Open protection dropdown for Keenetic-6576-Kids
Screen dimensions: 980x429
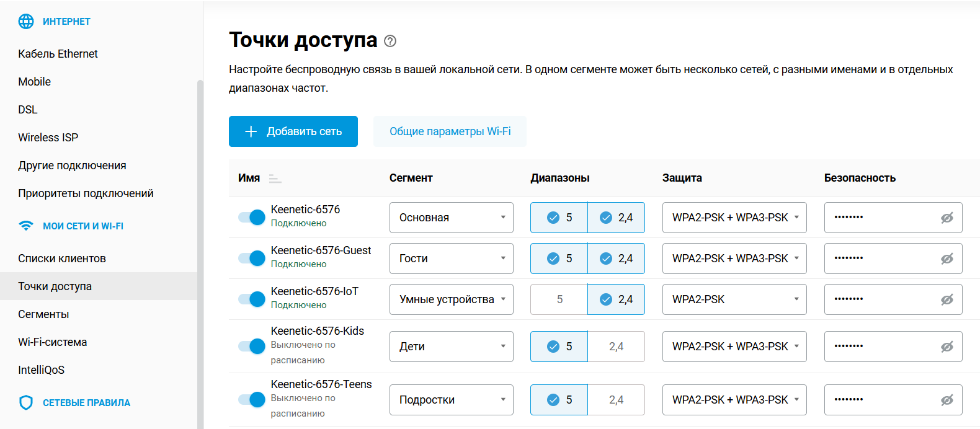[x=734, y=347]
